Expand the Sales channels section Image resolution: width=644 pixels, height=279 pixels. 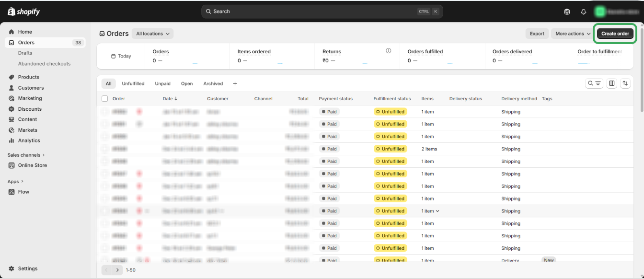pyautogui.click(x=26, y=155)
